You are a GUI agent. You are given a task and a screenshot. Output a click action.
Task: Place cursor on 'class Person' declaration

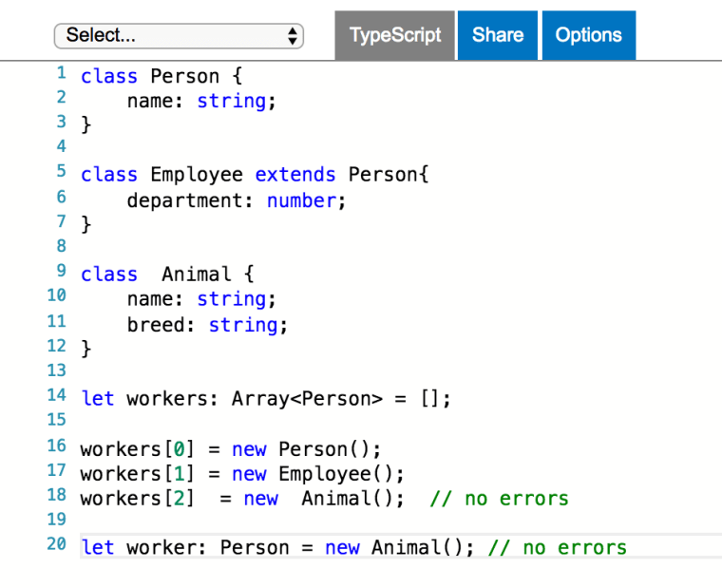point(150,76)
